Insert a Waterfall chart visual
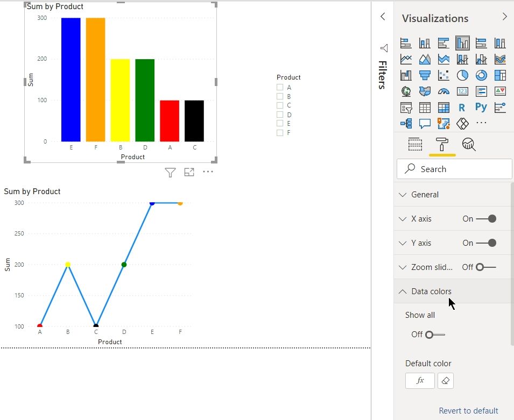Viewport: 514px width, 420px height. [x=406, y=75]
